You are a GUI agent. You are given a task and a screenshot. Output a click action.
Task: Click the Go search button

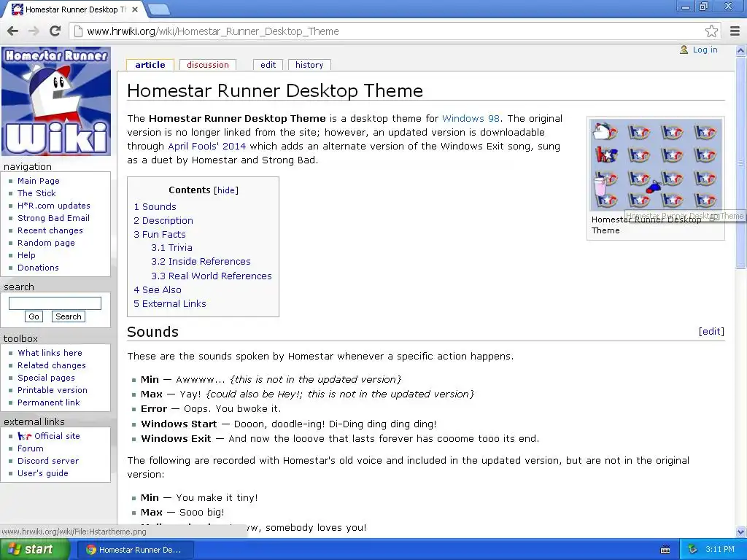coord(34,316)
